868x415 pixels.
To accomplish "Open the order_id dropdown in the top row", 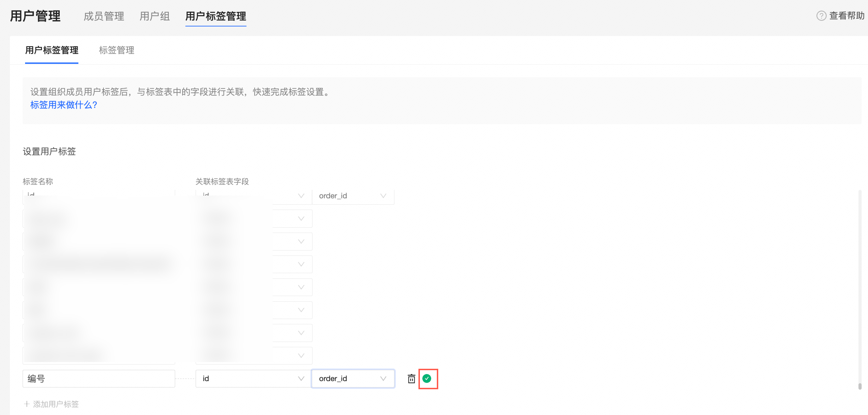I will [352, 196].
